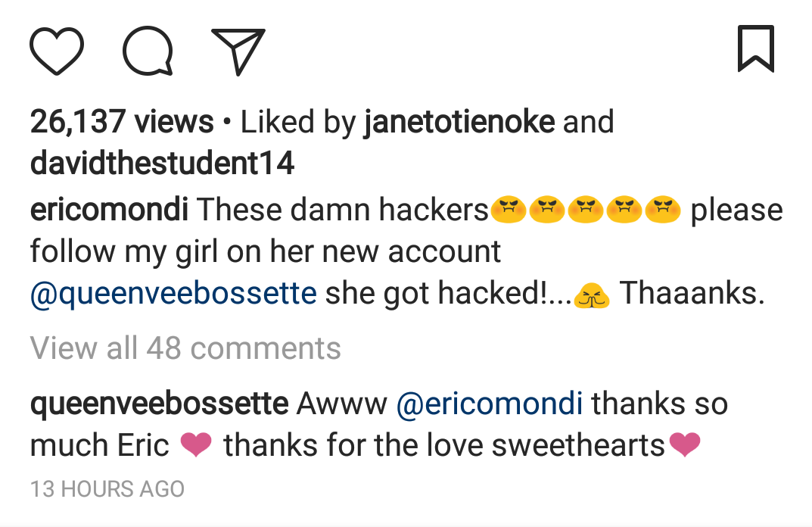Click the 13 HOURS AGO timestamp
The image size is (812, 527).
pyautogui.click(x=107, y=489)
